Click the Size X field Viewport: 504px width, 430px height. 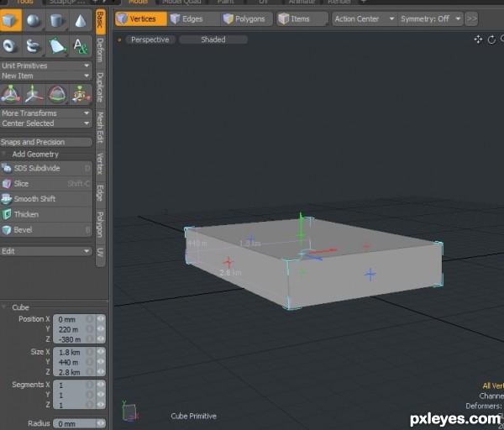(x=74, y=352)
